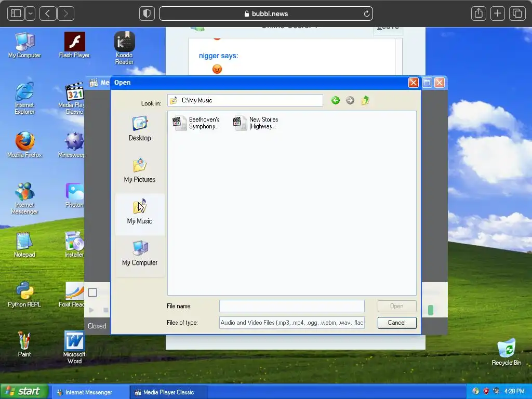Reload the page in browser
Screen dimensions: 532x399
366,14
